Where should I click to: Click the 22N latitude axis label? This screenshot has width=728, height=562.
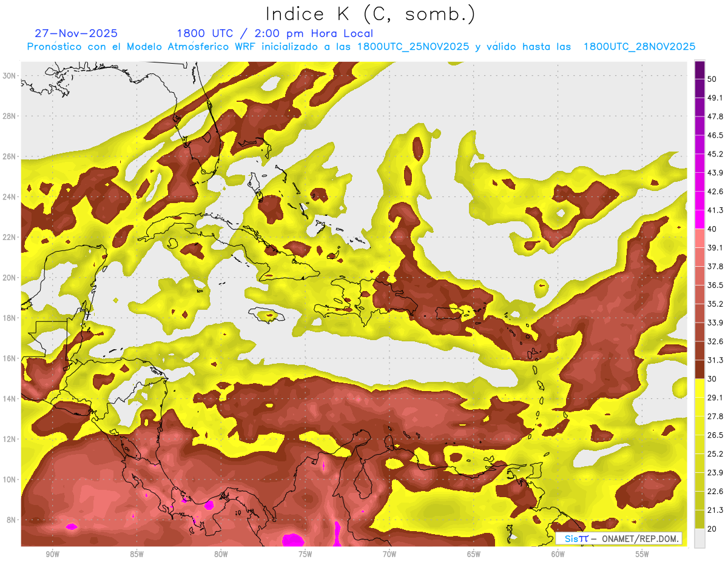(9, 237)
